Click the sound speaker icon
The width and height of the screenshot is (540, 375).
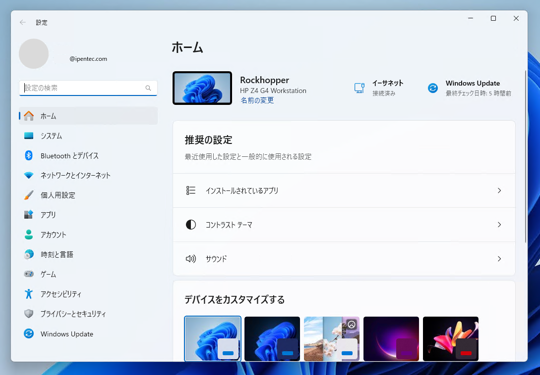[x=191, y=259]
